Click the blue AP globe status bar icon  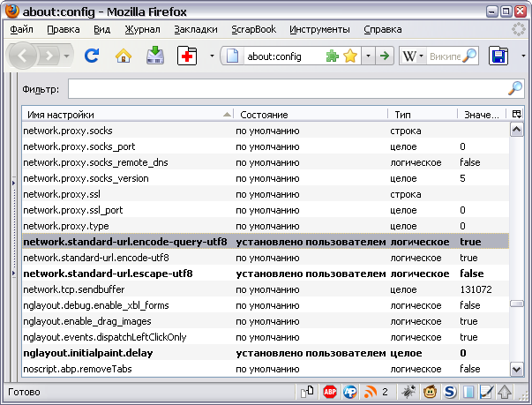pos(350,392)
